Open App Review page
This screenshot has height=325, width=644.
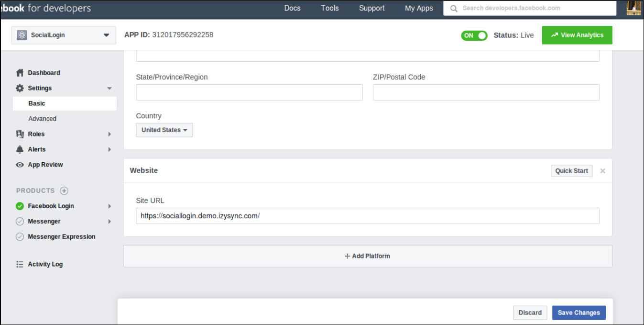click(x=45, y=165)
